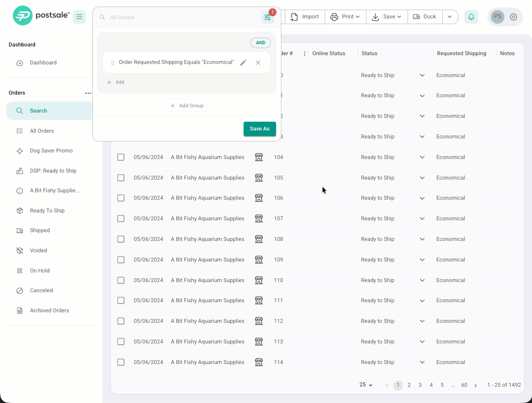Select checkbox for order 112

121,321
